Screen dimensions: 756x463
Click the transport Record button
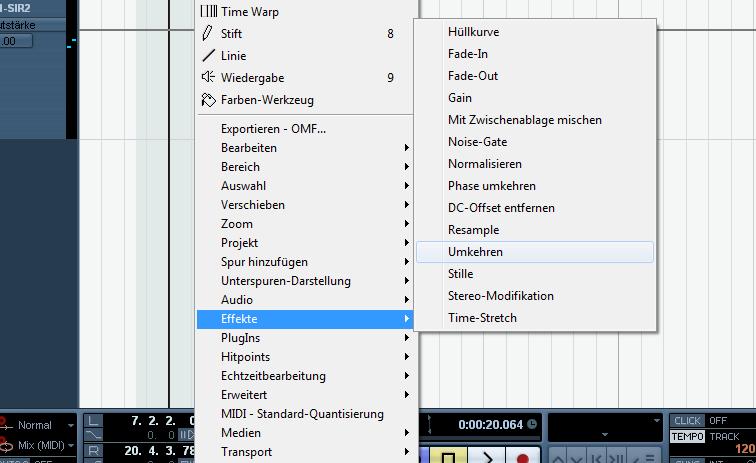pos(523,456)
